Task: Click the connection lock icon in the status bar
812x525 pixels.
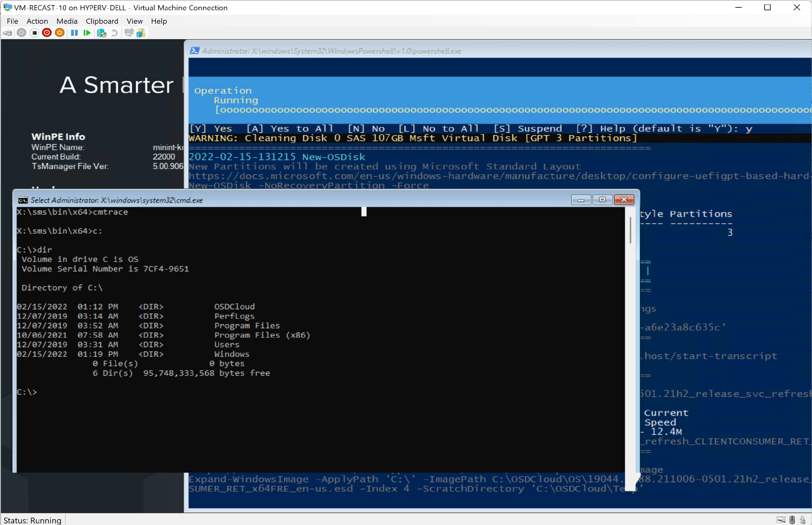Action: pos(802,520)
